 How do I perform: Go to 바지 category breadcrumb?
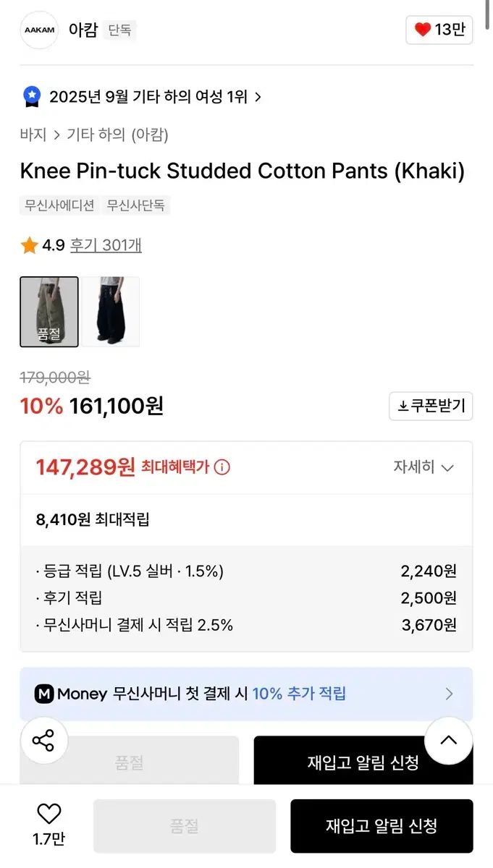[33, 135]
